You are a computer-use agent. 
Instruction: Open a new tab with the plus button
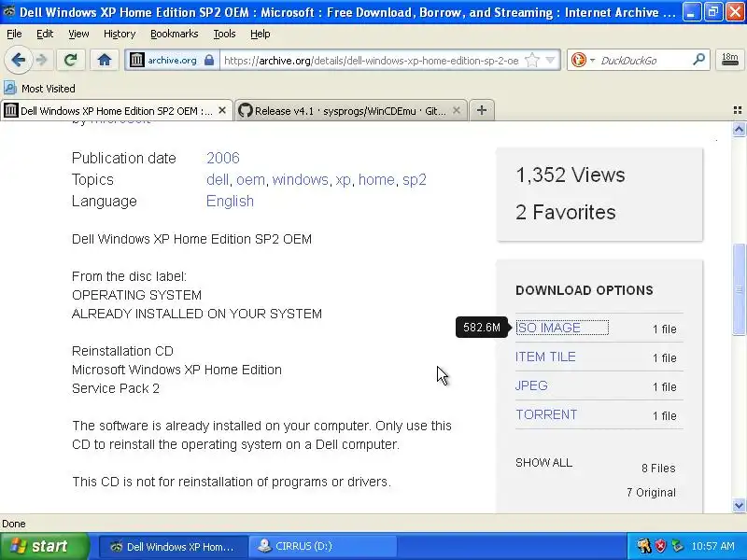coord(482,110)
